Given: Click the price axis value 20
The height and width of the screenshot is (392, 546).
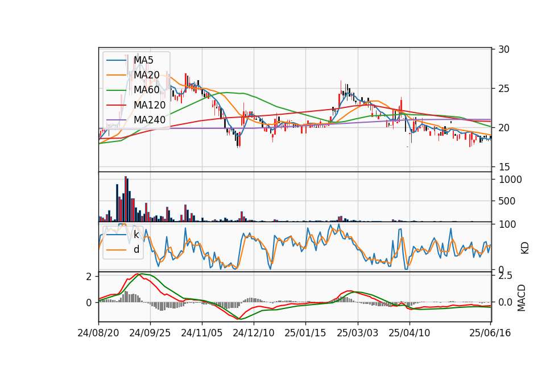Looking at the screenshot, I should (x=503, y=128).
